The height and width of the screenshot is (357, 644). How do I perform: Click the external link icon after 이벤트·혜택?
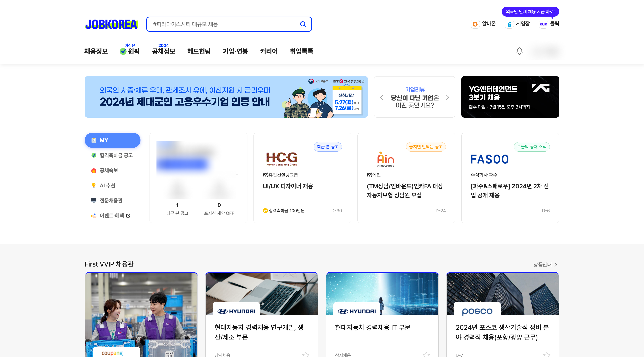(128, 215)
